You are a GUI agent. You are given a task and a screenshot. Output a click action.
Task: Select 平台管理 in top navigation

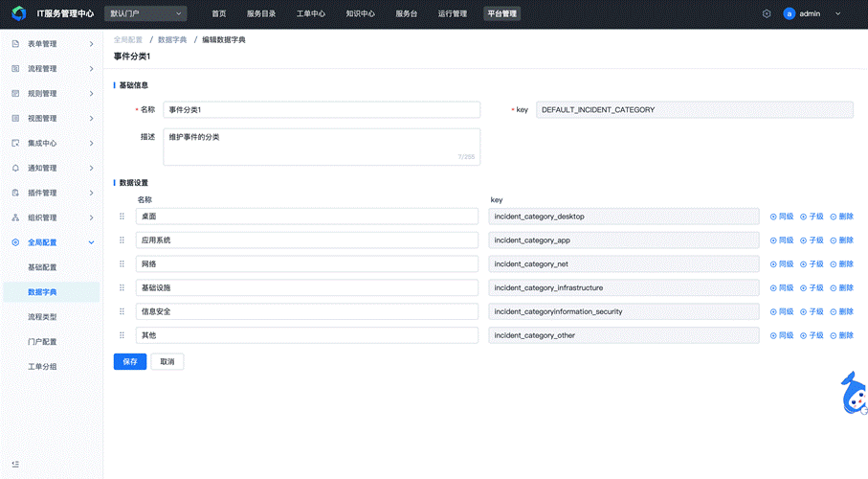point(501,13)
